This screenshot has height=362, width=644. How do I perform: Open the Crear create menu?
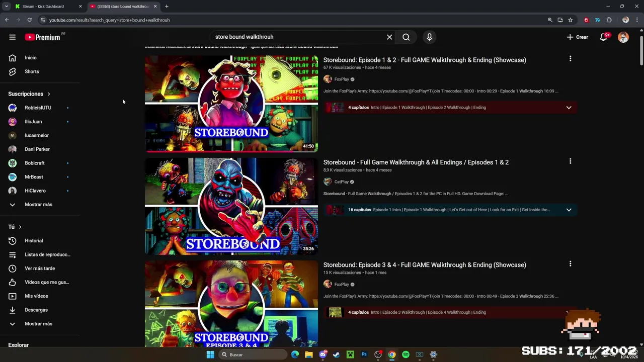click(x=577, y=37)
